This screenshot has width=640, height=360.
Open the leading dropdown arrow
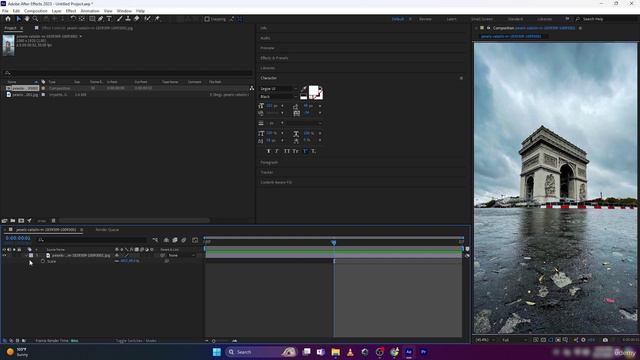[x=320, y=106]
